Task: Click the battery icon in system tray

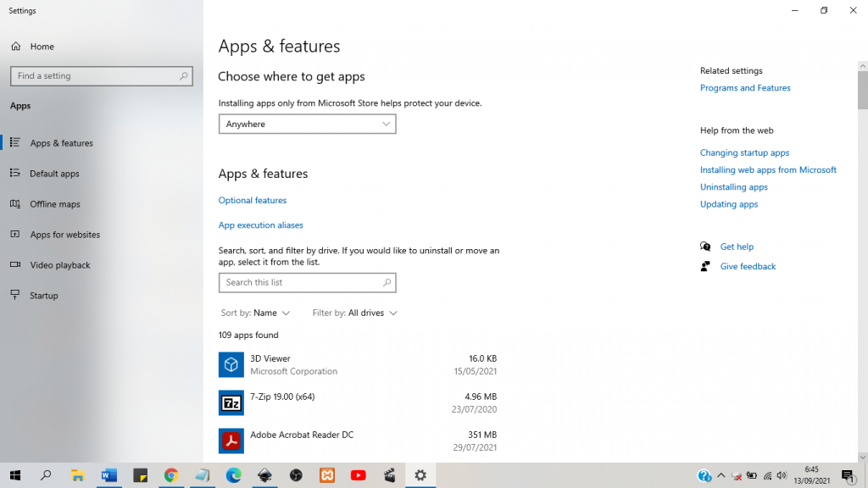Action: (752, 476)
